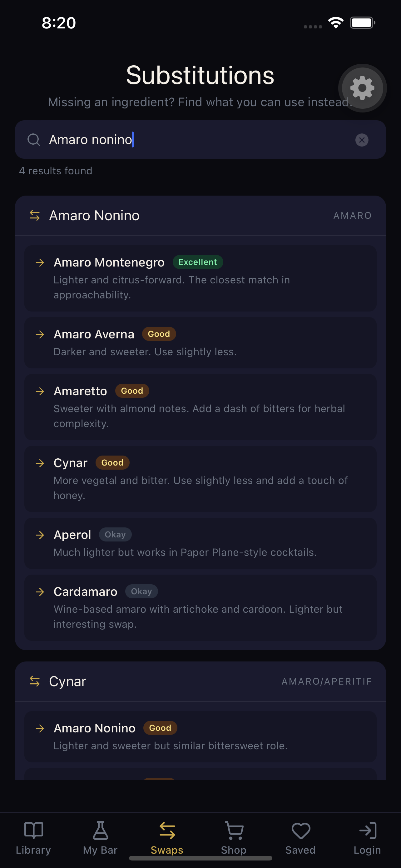Tap the search magnifier icon
Image resolution: width=401 pixels, height=868 pixels.
click(34, 139)
